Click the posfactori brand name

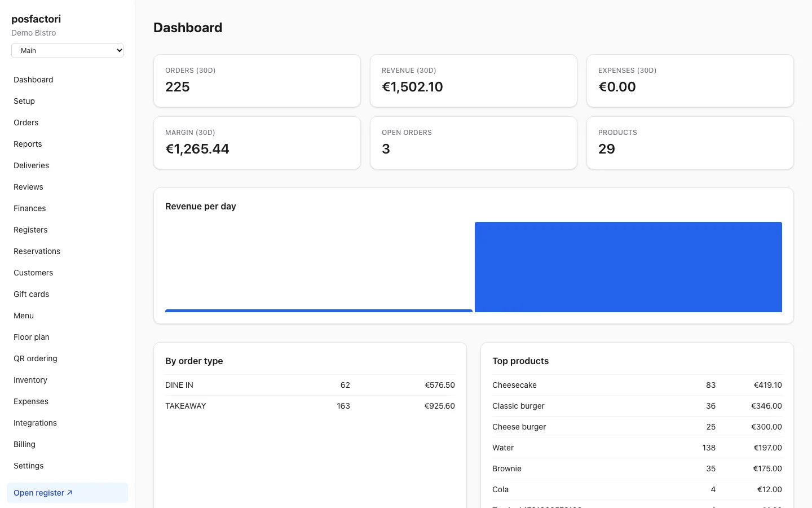coord(36,19)
